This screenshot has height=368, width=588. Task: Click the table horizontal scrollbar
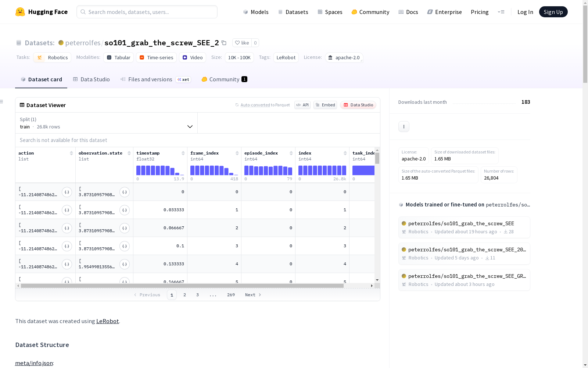click(x=182, y=286)
